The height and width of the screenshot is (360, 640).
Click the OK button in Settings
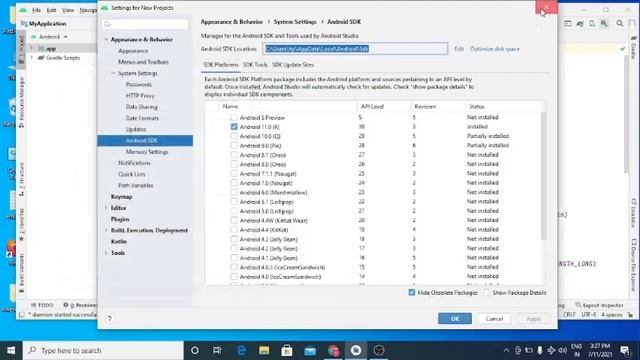455,318
